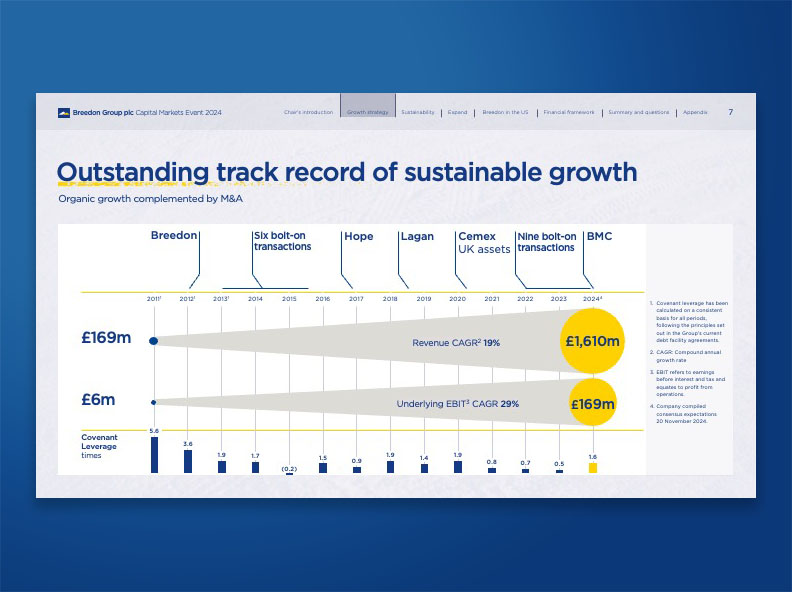Open the Financial framework tab

569,112
